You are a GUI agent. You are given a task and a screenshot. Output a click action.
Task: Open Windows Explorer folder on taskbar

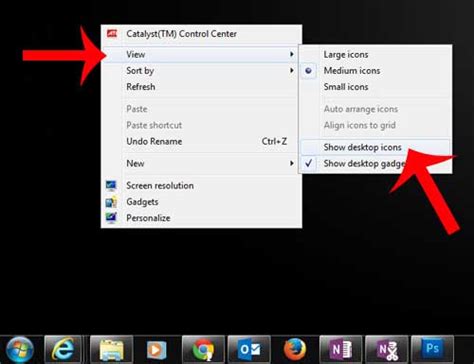pyautogui.click(x=112, y=350)
